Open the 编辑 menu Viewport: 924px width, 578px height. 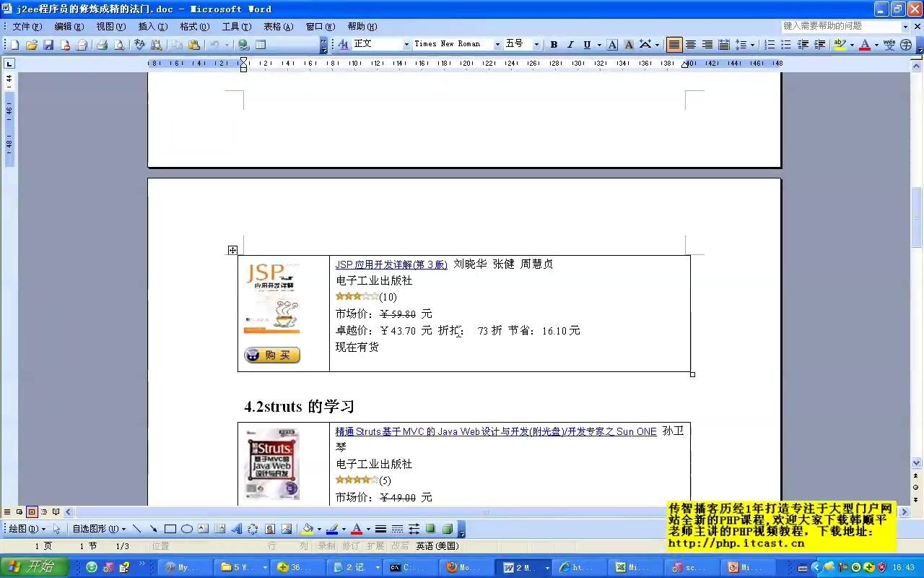[x=69, y=27]
